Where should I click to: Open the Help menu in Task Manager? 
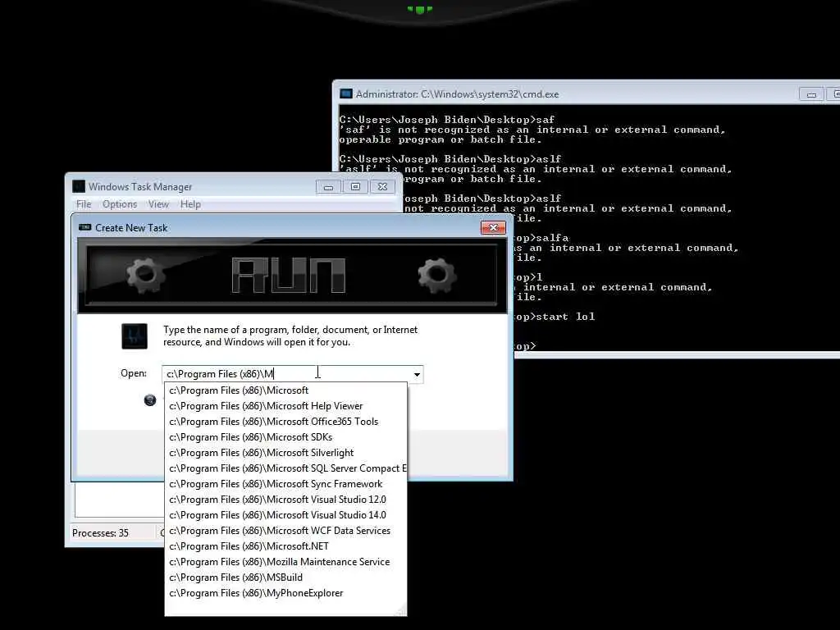point(190,204)
